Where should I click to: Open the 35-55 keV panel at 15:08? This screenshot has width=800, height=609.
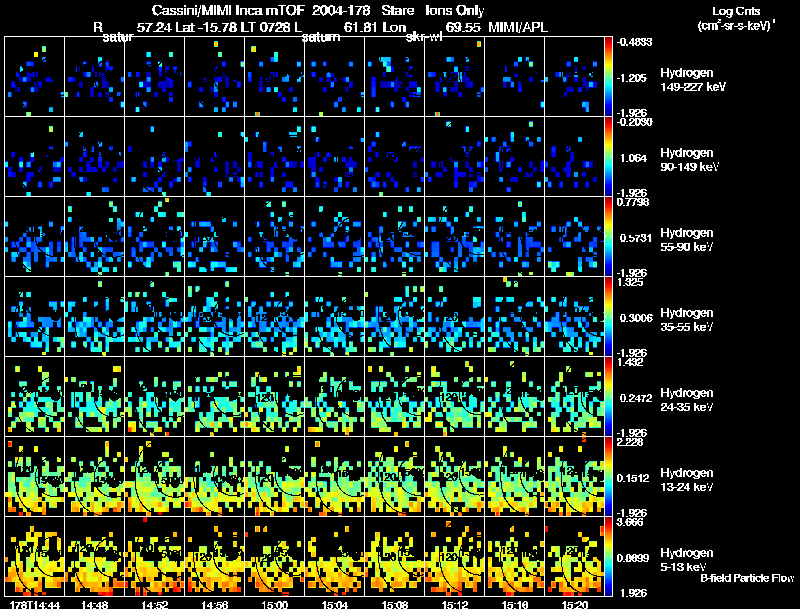pos(394,316)
